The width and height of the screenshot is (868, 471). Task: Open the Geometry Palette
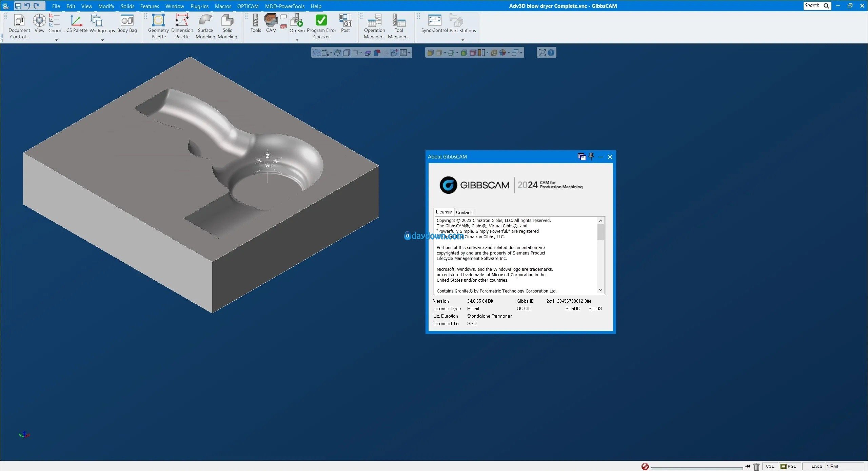tap(158, 26)
